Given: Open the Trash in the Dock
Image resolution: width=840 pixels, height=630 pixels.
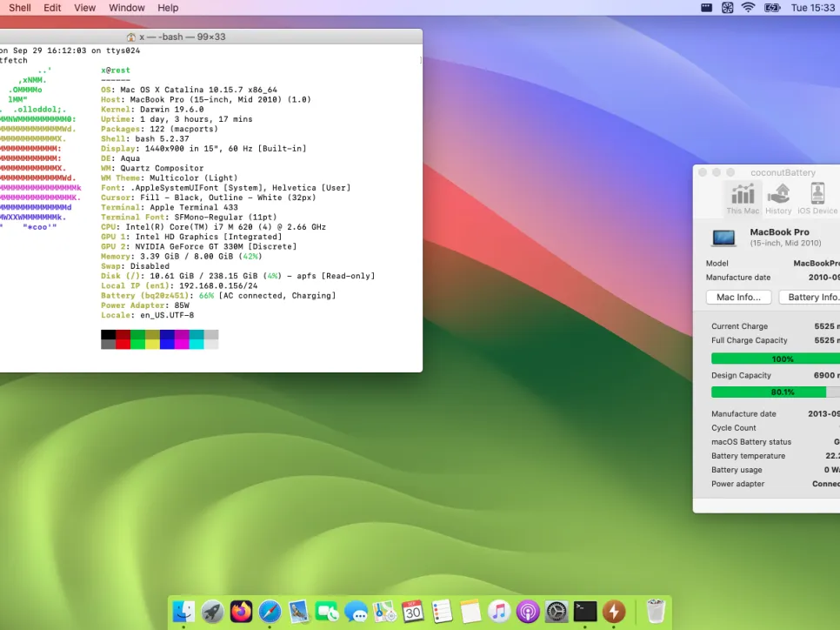Looking at the screenshot, I should click(656, 612).
